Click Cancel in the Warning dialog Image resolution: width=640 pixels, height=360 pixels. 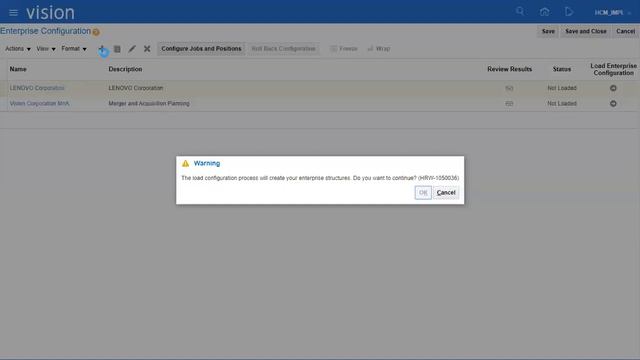tap(446, 193)
